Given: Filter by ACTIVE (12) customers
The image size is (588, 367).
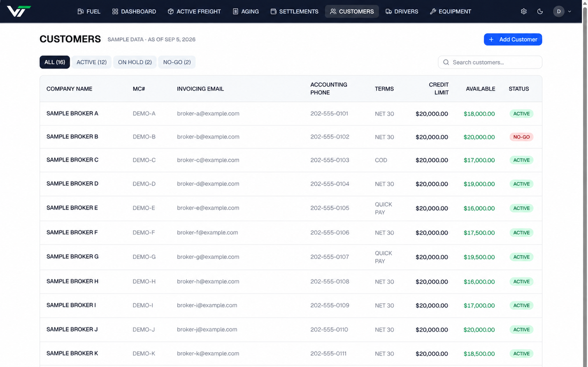Looking at the screenshot, I should [x=91, y=62].
